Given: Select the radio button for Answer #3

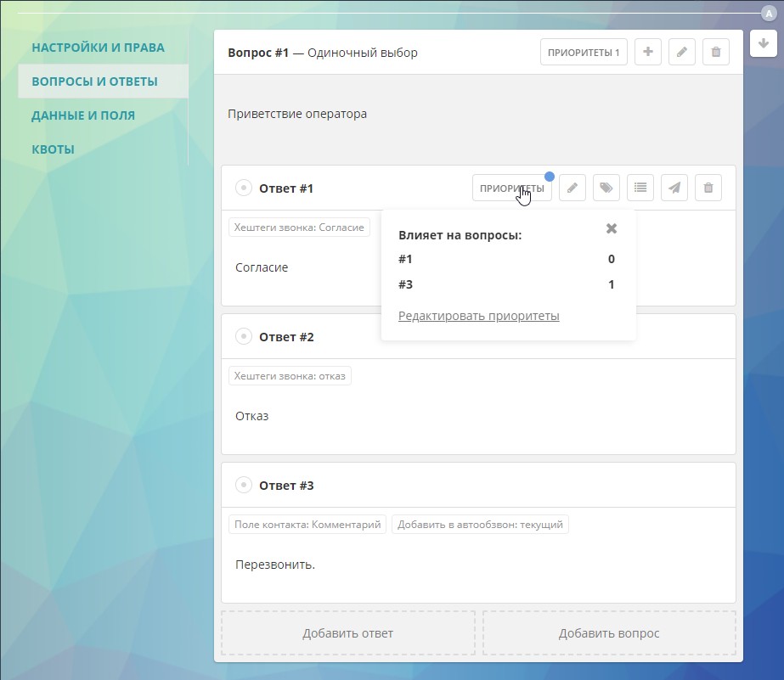Looking at the screenshot, I should 244,486.
